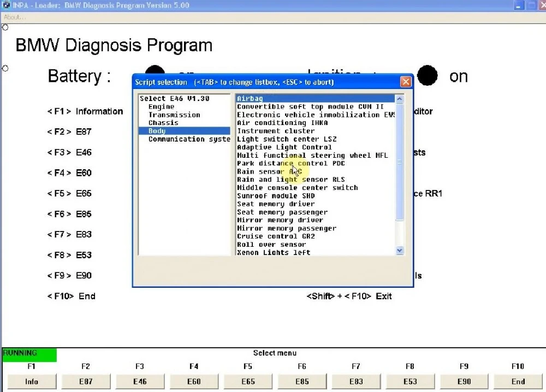The image size is (546, 392).
Task: Click <F1> Information menu text
Action: [x=85, y=111]
